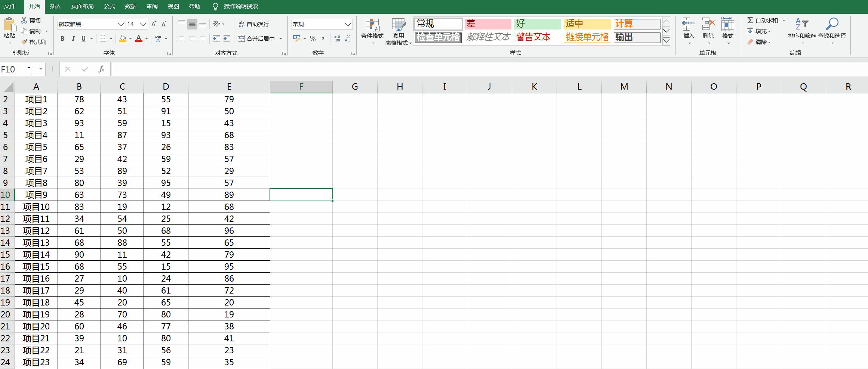The image size is (868, 369).
Task: Click the insert function fx button
Action: point(101,69)
